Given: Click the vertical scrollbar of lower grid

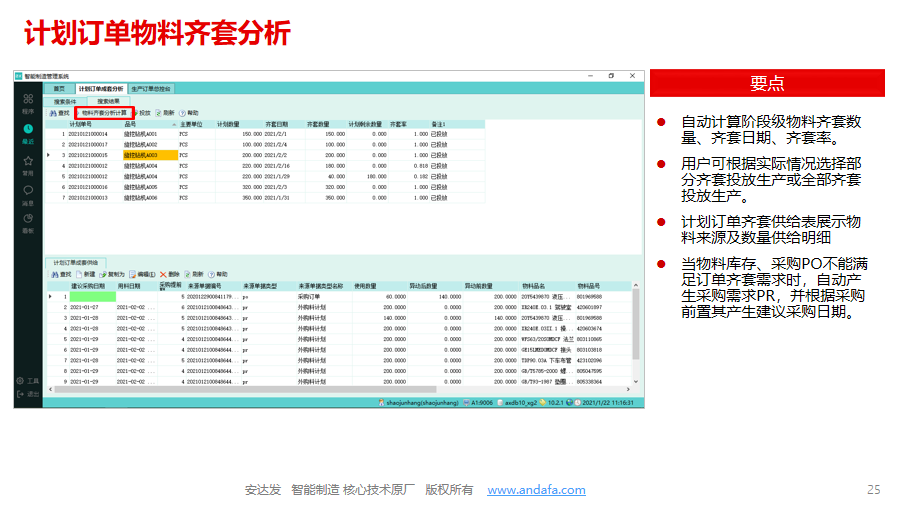Looking at the screenshot, I should pos(635,330).
